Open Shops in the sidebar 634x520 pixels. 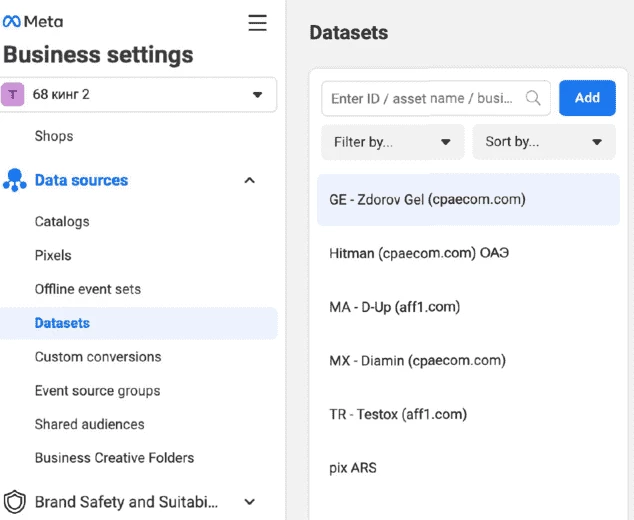pos(54,136)
